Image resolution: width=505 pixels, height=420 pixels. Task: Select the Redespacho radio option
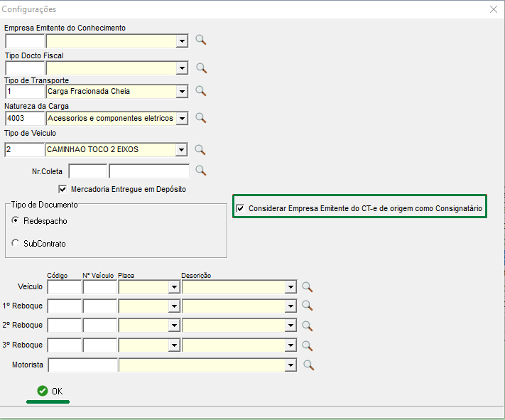coord(16,221)
